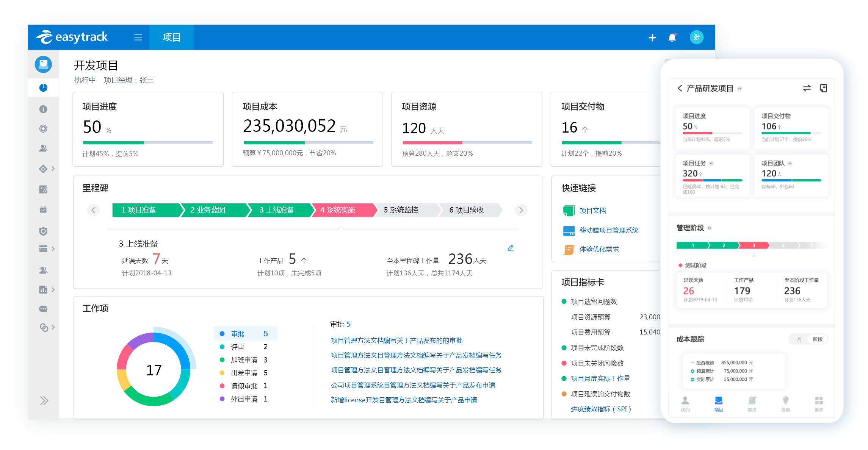Open 进度绩效指标 ( SPI ) link
The width and height of the screenshot is (868, 450).
coord(601,409)
